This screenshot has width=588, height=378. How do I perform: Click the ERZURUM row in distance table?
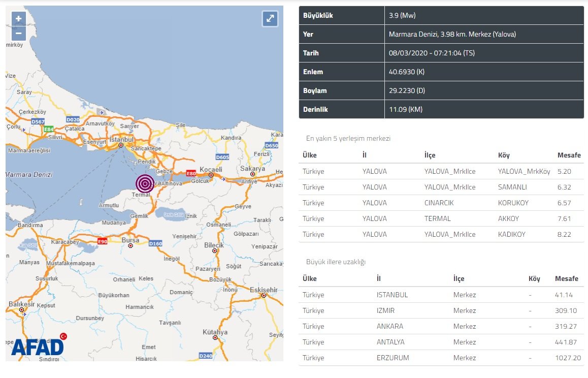(441, 358)
